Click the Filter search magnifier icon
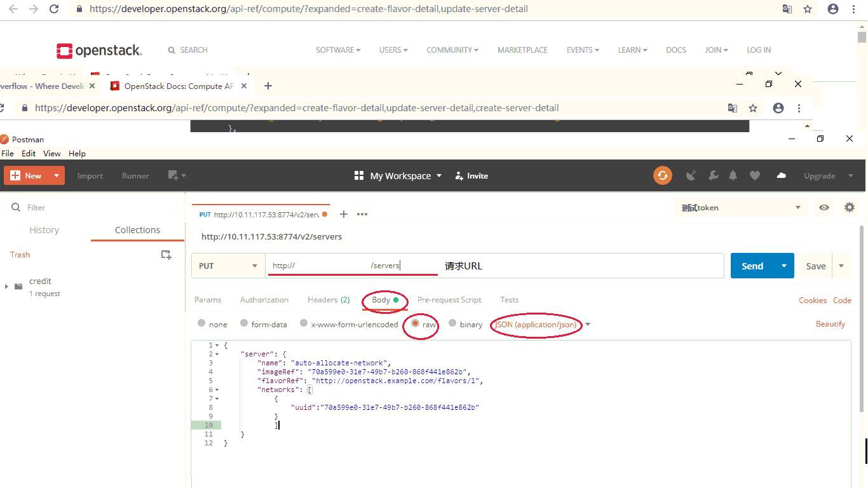The height and width of the screenshot is (488, 868). pyautogui.click(x=15, y=208)
